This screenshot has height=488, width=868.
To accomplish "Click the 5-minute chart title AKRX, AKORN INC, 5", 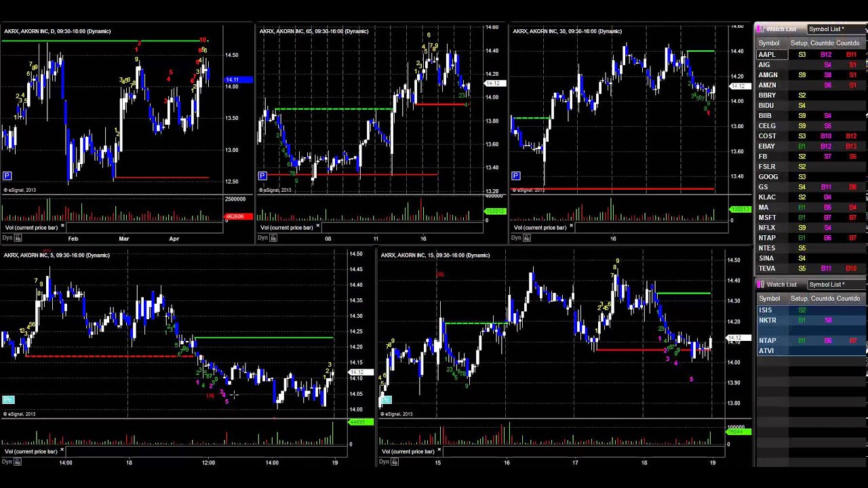I will point(57,256).
